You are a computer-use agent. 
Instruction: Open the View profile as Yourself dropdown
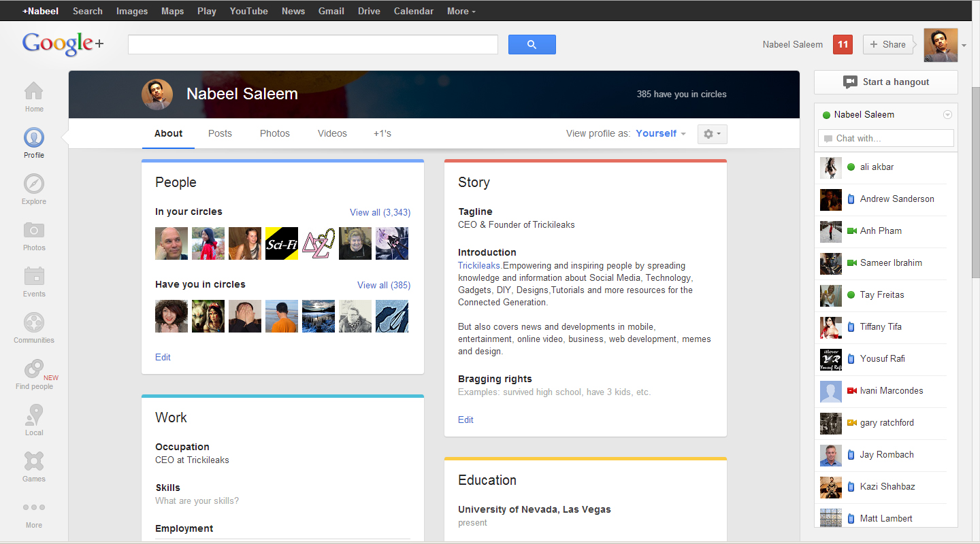pyautogui.click(x=661, y=134)
